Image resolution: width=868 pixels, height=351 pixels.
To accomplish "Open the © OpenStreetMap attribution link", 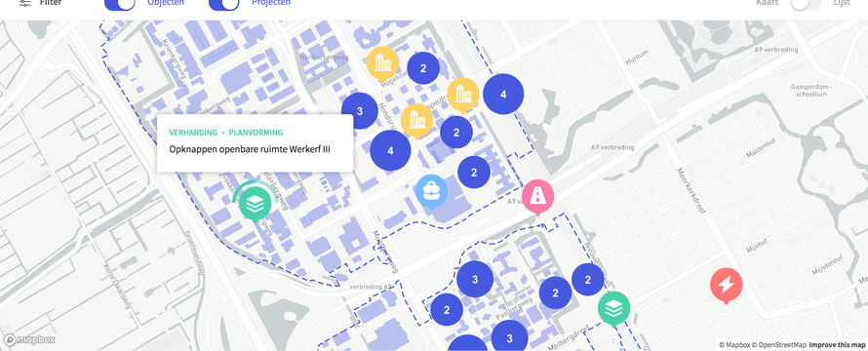I will click(x=778, y=344).
